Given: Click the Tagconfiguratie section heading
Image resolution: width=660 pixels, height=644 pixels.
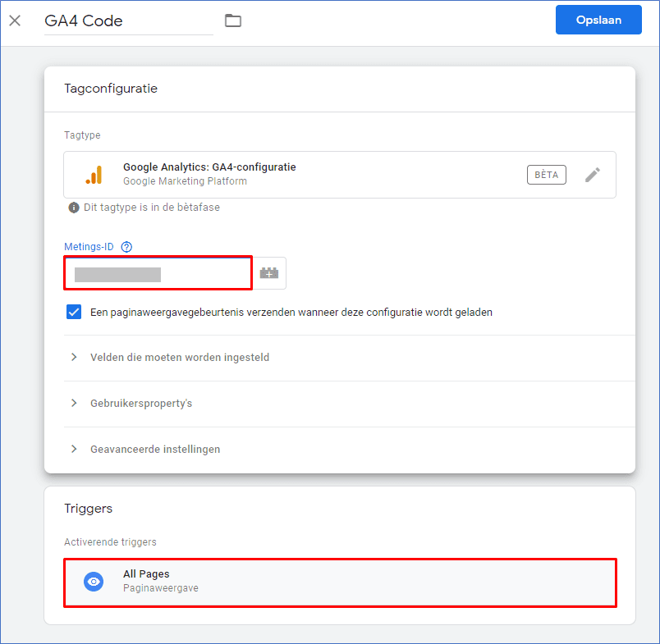Looking at the screenshot, I should [x=111, y=89].
